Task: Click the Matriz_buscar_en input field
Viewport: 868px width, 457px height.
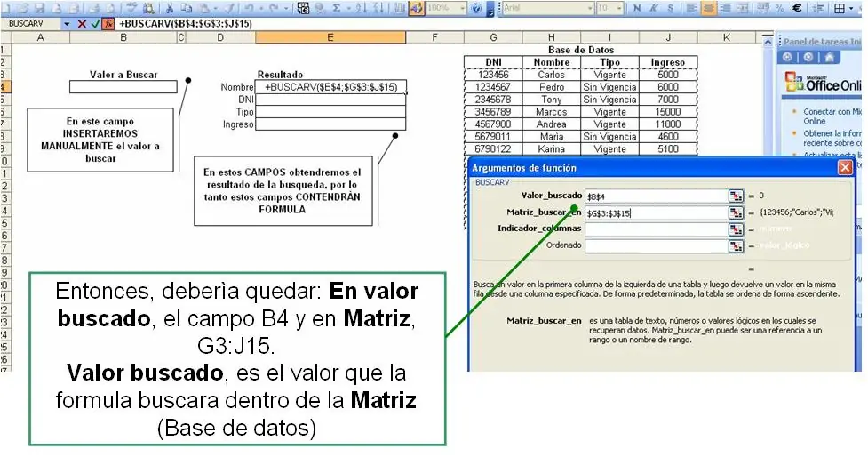Action: 657,212
